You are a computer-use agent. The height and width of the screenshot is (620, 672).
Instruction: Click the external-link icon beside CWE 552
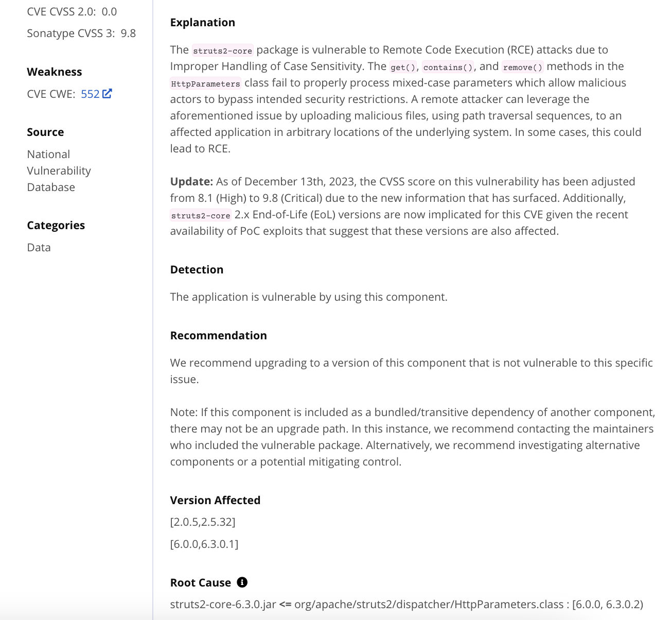click(x=107, y=94)
